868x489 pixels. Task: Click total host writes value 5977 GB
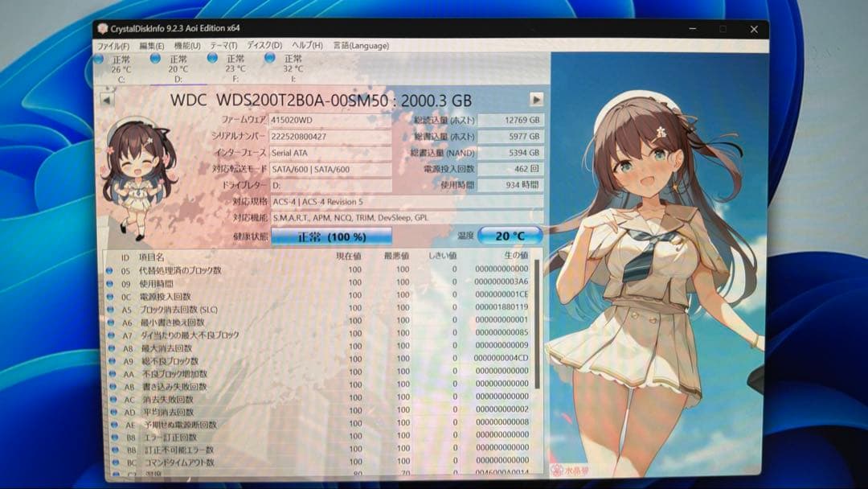point(510,136)
